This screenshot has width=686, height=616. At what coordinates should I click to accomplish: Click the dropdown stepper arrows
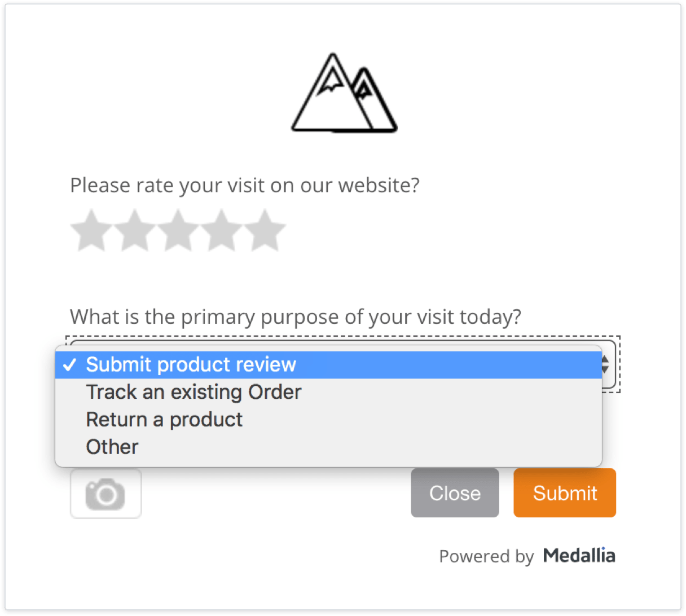[x=606, y=364]
